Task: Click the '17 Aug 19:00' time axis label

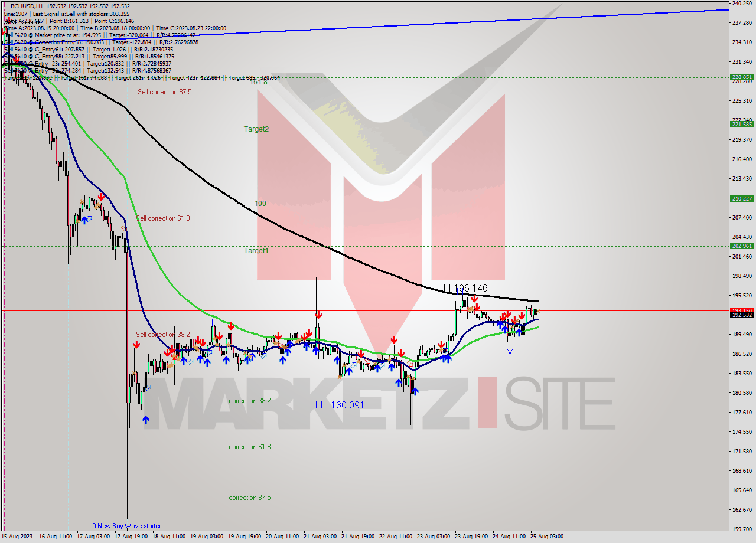Action: coord(131,537)
